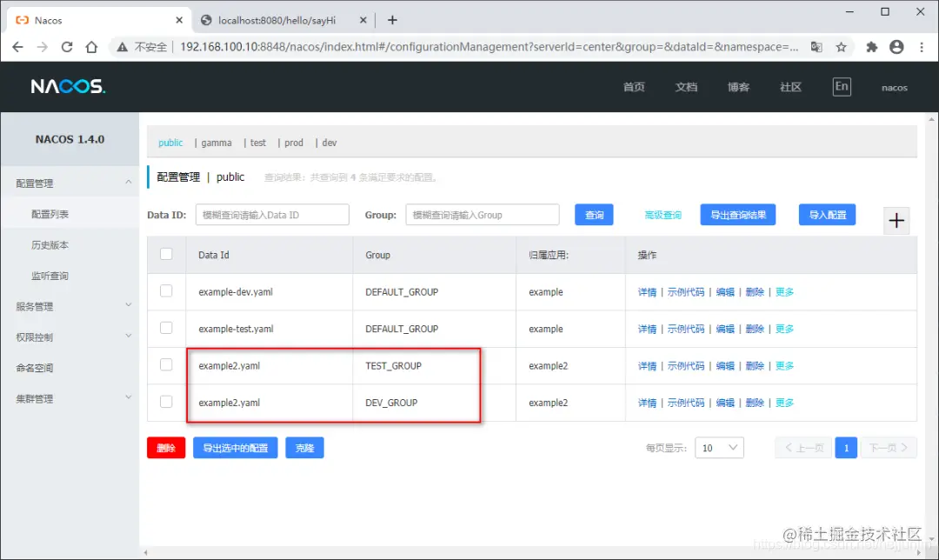Check the example-test.yaml row checkbox
Viewport: 939px width, 560px height.
[x=166, y=328]
